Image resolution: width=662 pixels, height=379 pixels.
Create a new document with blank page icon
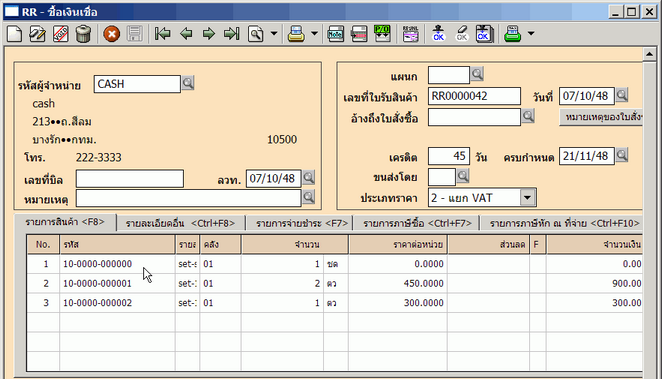pyautogui.click(x=14, y=34)
